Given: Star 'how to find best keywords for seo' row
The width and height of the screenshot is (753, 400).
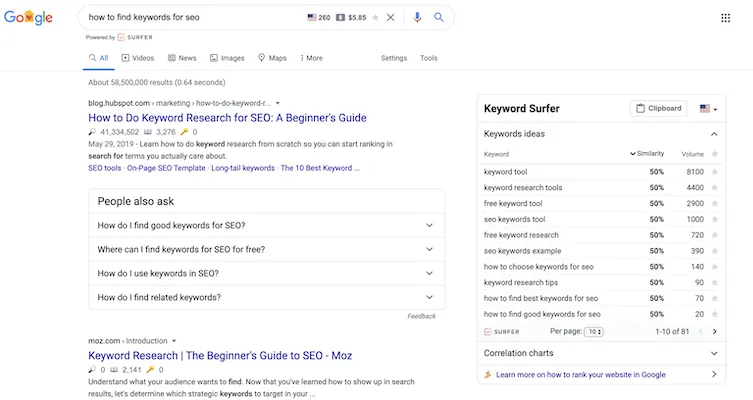Looking at the screenshot, I should pyautogui.click(x=715, y=299).
